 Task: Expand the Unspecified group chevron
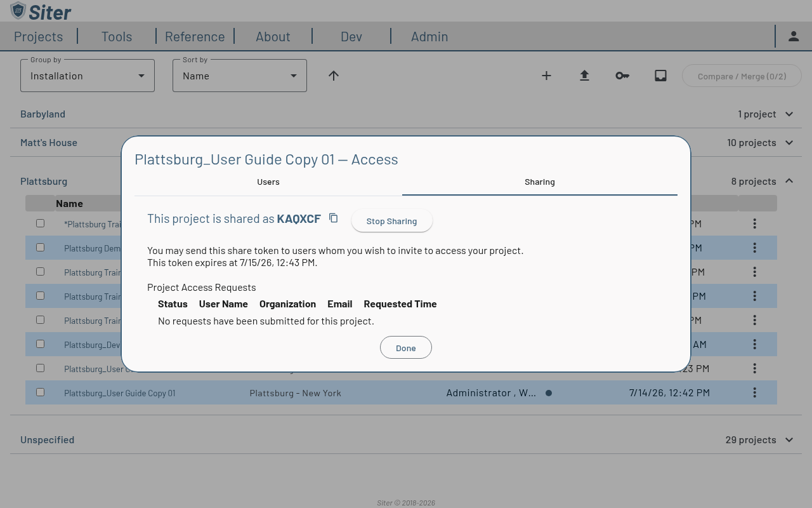pos(789,439)
